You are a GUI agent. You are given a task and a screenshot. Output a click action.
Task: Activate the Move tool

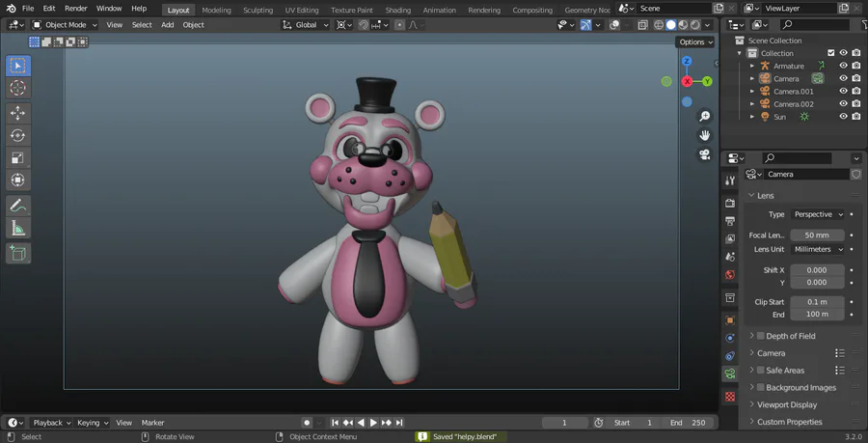pos(18,113)
